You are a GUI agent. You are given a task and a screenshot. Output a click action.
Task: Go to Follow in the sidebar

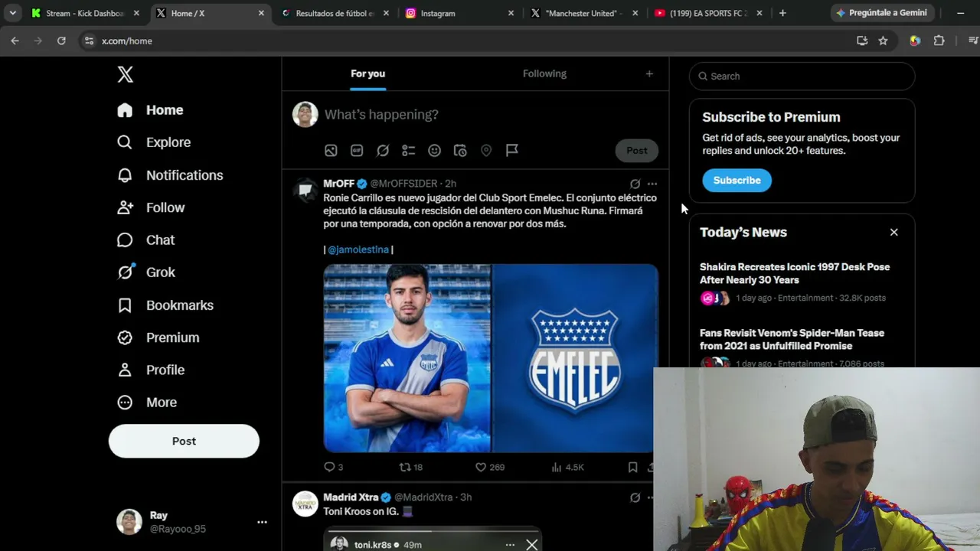tap(151, 207)
